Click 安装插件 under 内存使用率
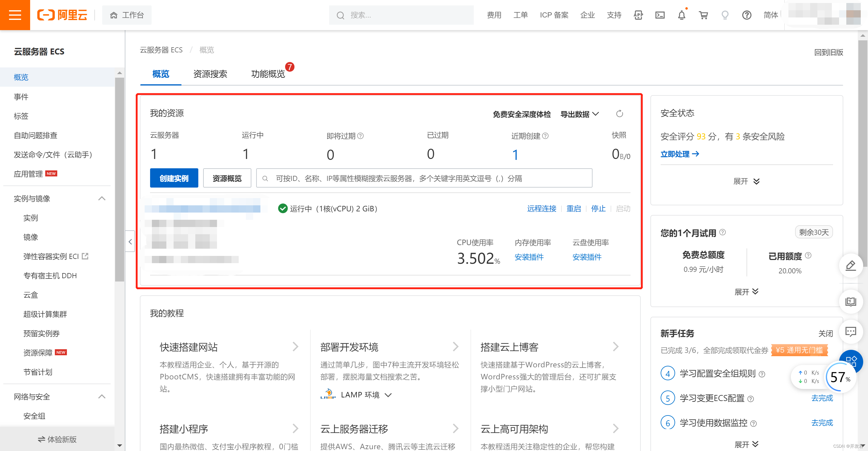 tap(529, 257)
